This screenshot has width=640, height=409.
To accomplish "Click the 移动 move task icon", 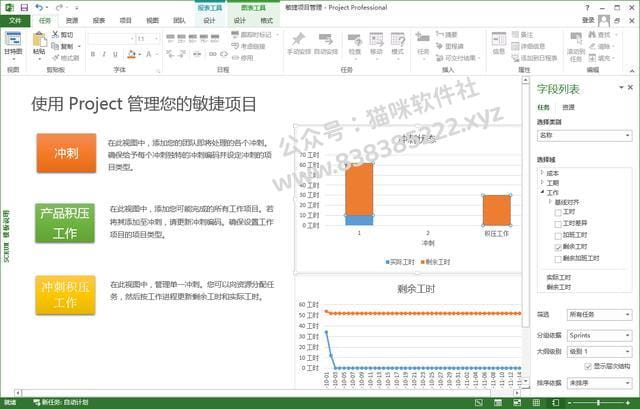I will [376, 40].
